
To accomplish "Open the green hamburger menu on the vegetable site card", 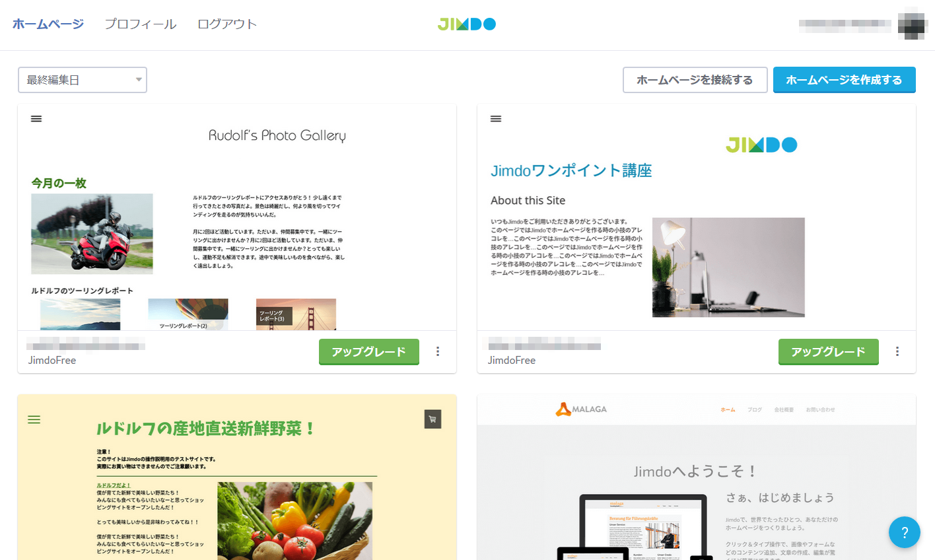I will tap(34, 419).
